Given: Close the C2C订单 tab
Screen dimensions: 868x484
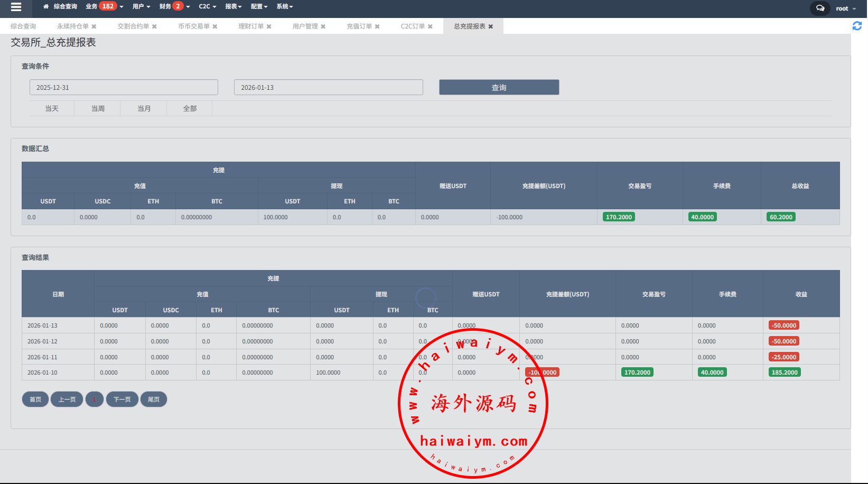Looking at the screenshot, I should [430, 26].
